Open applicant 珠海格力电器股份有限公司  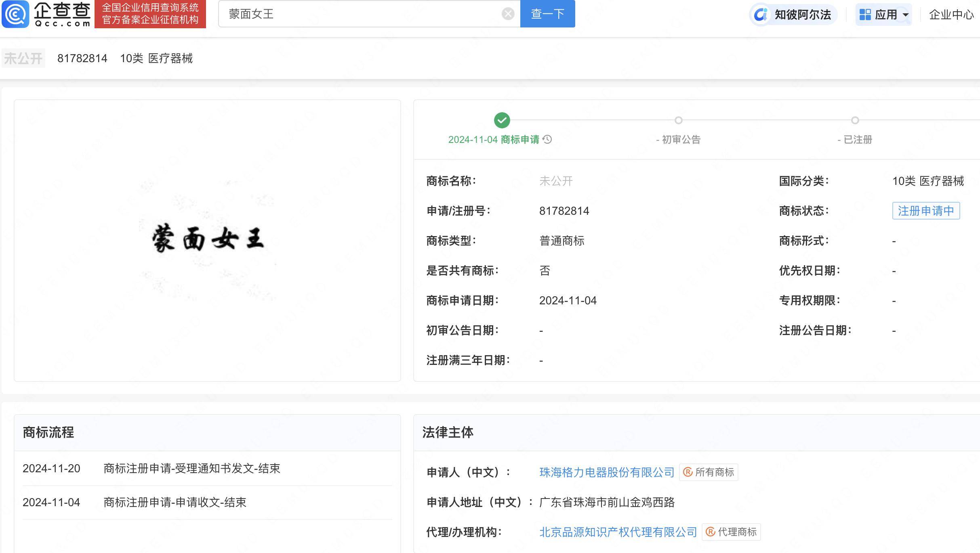[x=607, y=472]
